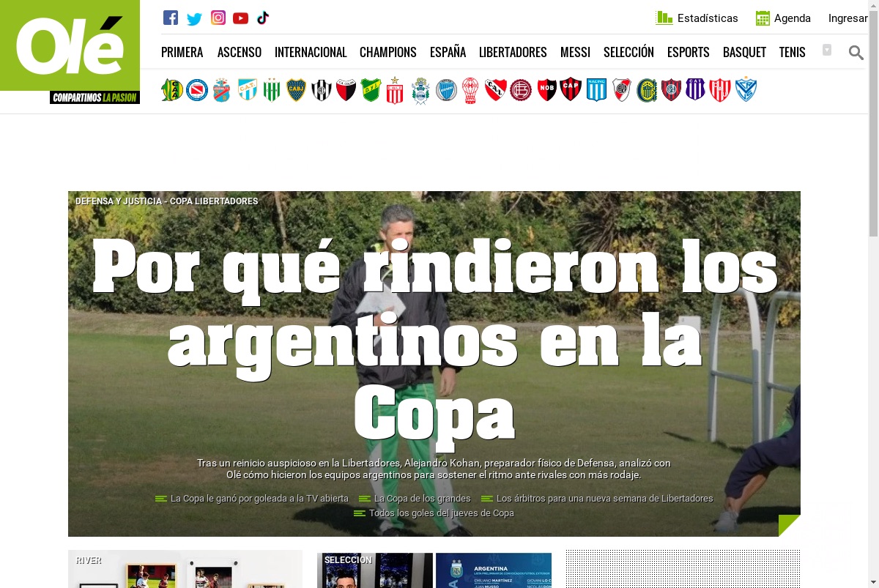Screen dimensions: 879x588
Task: Open headline 'Por qué rindieron los argentinos'
Action: 434,343
